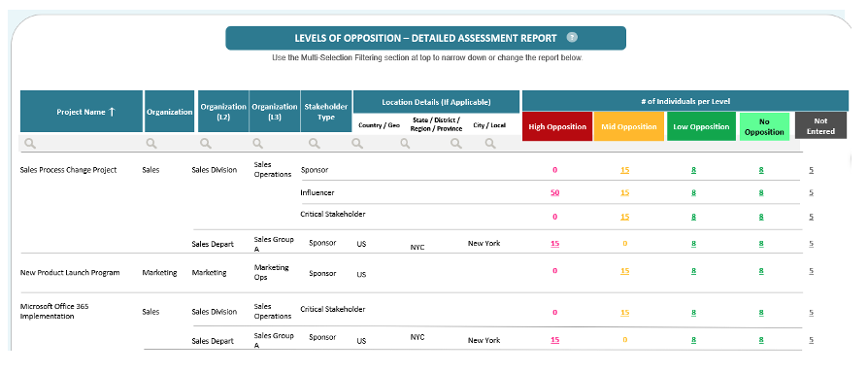Image resolution: width=868 pixels, height=374 pixels.
Task: Select Marketing in the Organization column
Action: [159, 273]
